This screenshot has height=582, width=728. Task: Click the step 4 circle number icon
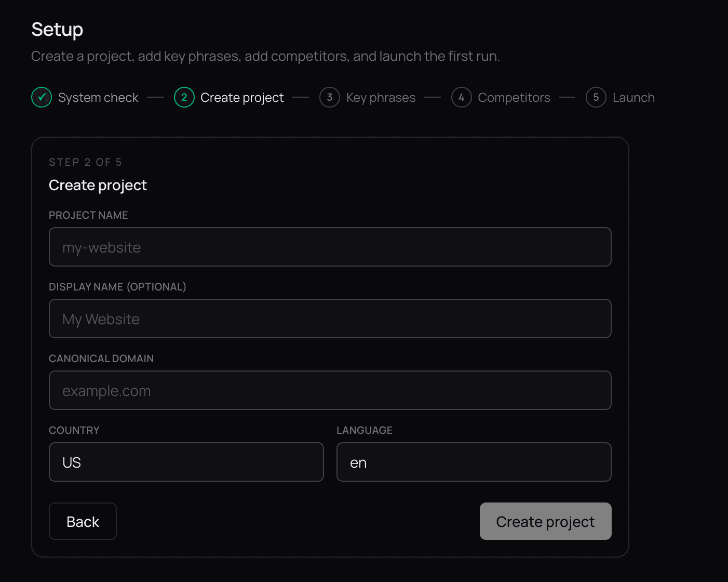461,97
